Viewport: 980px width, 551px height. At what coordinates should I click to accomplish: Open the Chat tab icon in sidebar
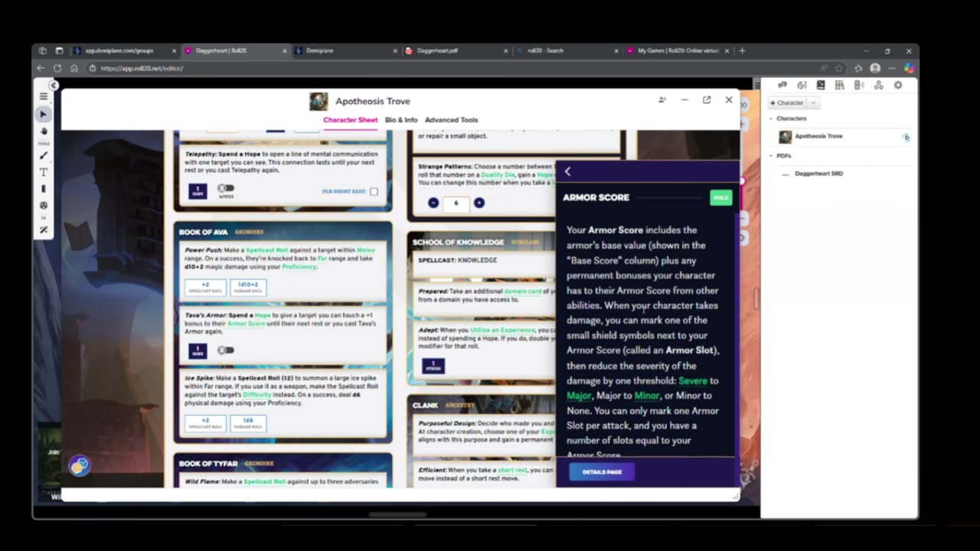click(x=782, y=85)
